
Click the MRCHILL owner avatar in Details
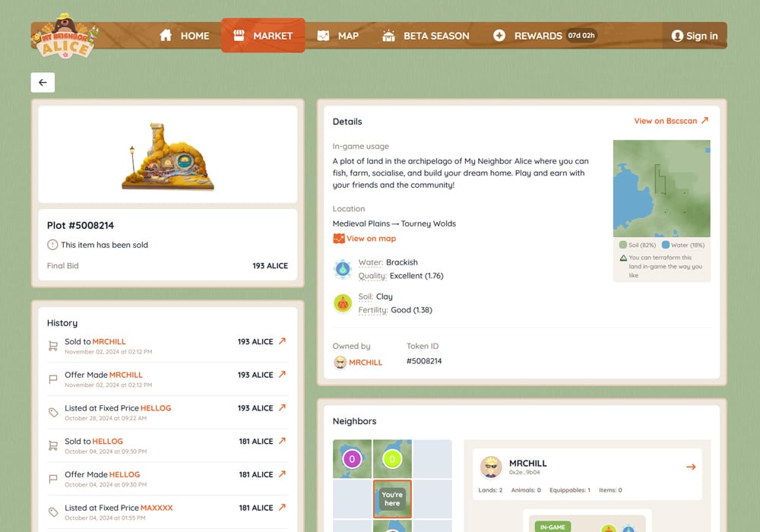click(x=340, y=363)
